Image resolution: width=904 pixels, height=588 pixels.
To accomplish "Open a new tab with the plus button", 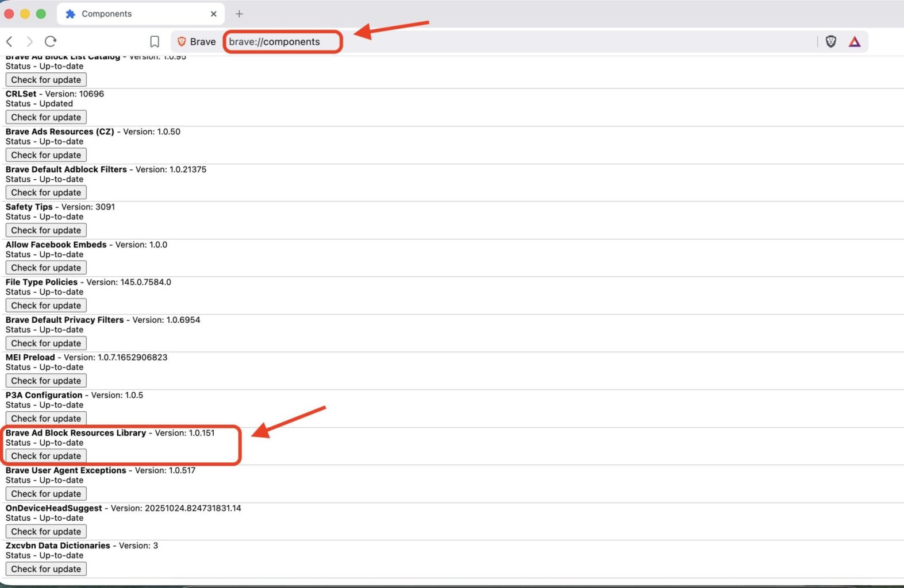I will click(x=239, y=14).
